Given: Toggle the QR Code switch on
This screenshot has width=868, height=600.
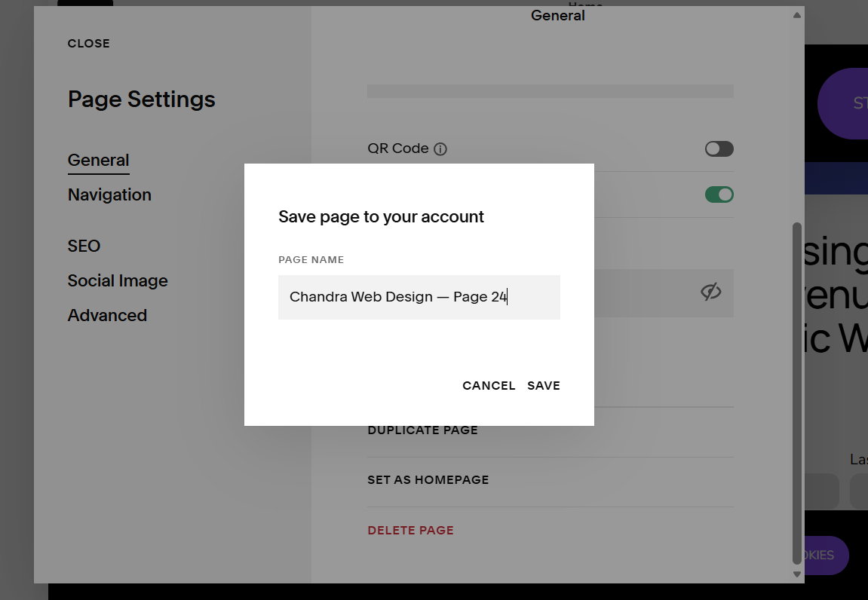Looking at the screenshot, I should [x=718, y=148].
